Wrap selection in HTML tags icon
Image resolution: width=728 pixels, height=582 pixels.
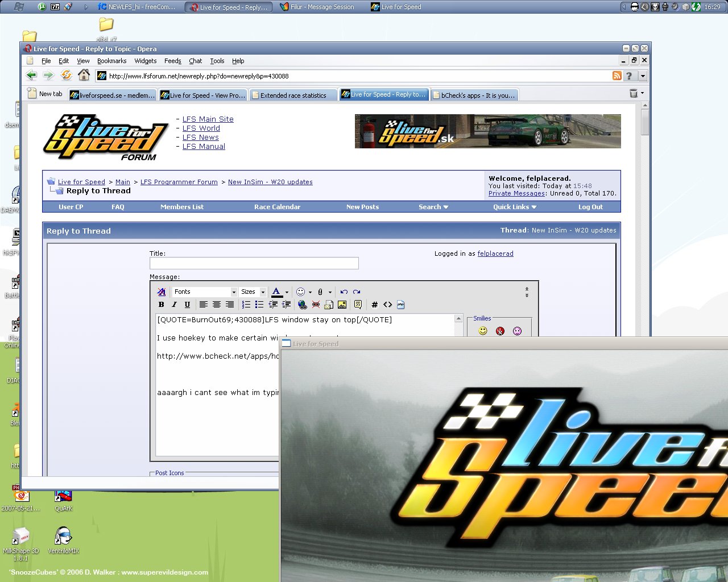pyautogui.click(x=387, y=305)
